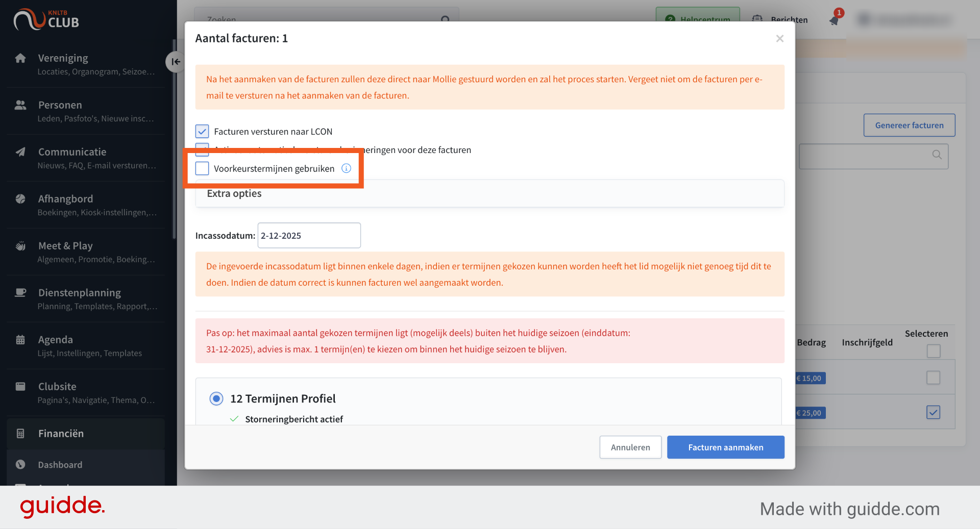980x529 pixels.
Task: Click the € 25,00 amount badge
Action: pyautogui.click(x=811, y=413)
